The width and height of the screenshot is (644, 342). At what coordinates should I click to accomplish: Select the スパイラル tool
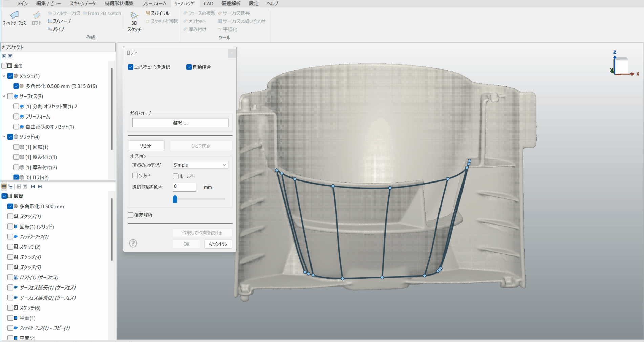(x=157, y=13)
